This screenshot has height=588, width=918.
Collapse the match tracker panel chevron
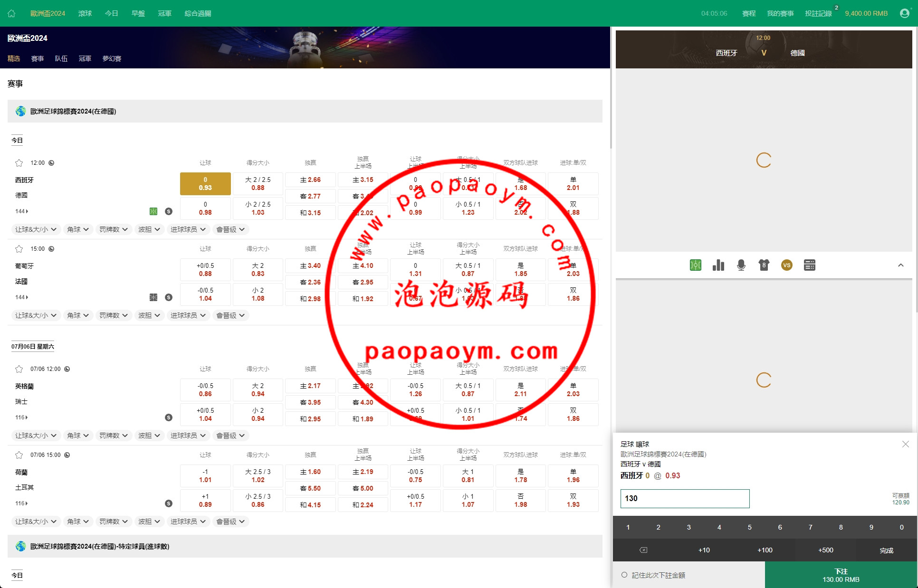click(900, 265)
